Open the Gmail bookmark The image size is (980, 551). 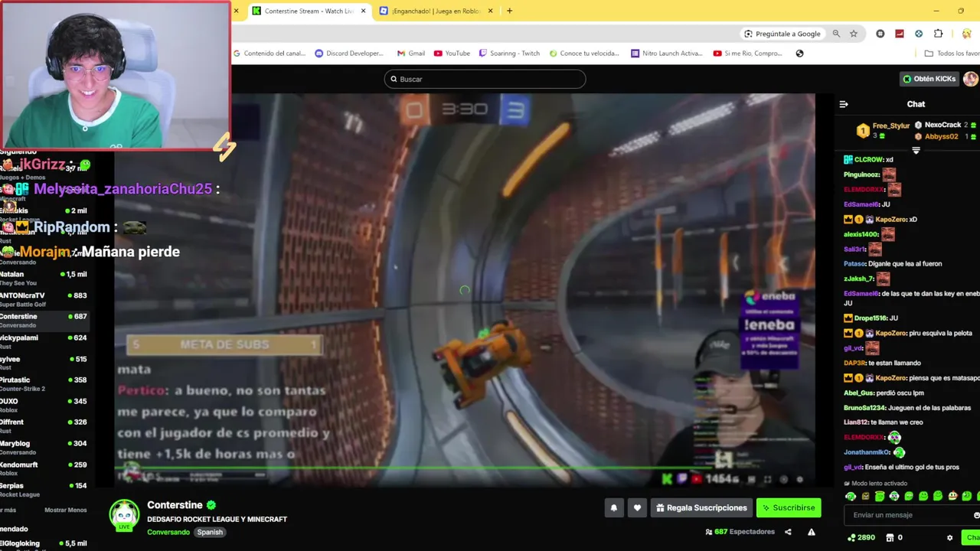pos(411,54)
